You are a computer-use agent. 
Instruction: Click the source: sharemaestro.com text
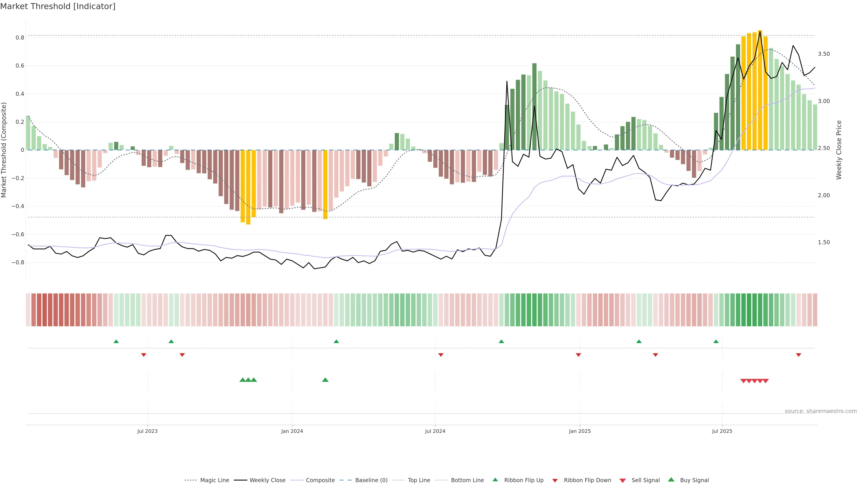pos(821,411)
